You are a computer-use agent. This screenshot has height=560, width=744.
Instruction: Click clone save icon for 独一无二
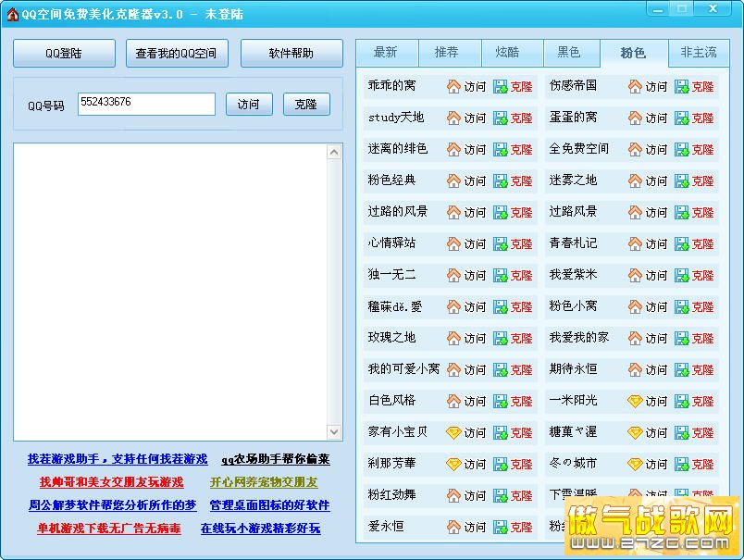click(500, 275)
